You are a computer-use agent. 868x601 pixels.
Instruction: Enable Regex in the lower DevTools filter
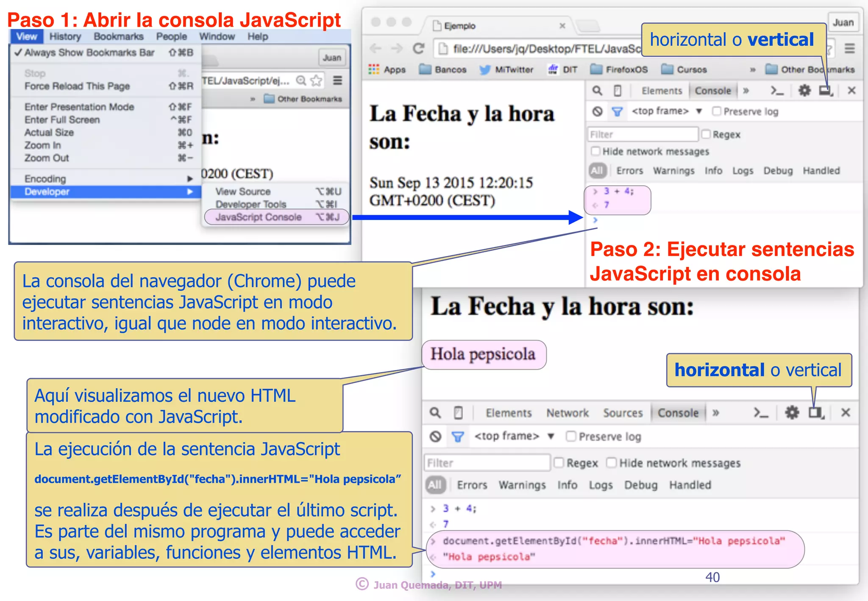coord(559,463)
